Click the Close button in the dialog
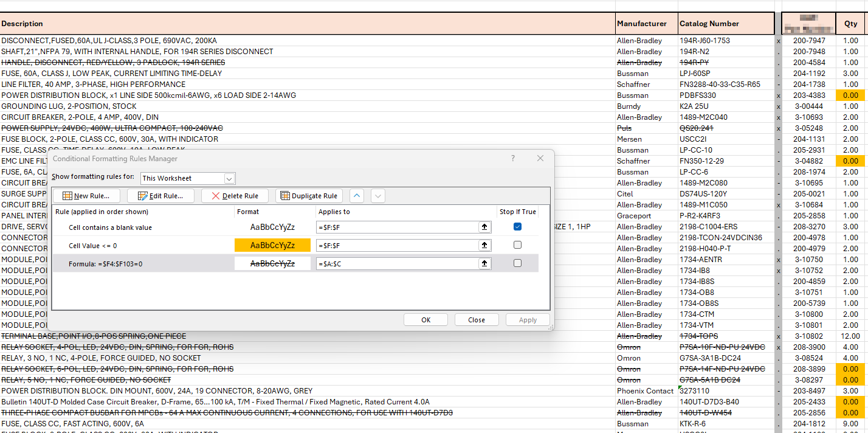This screenshot has width=868, height=433. click(x=477, y=319)
